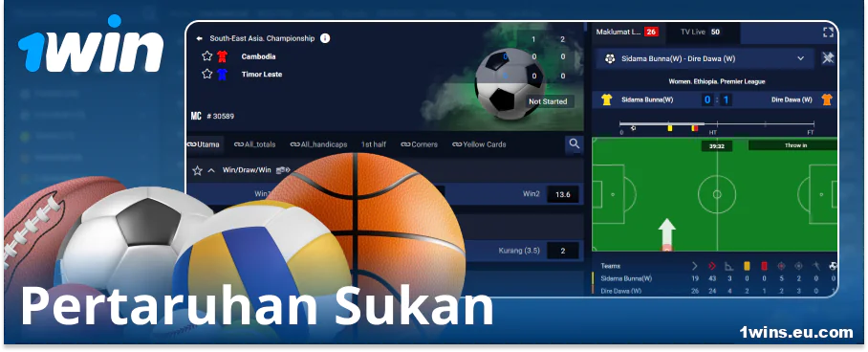
Task: Collapse the Win/Draw/Win market section
Action: click(211, 170)
